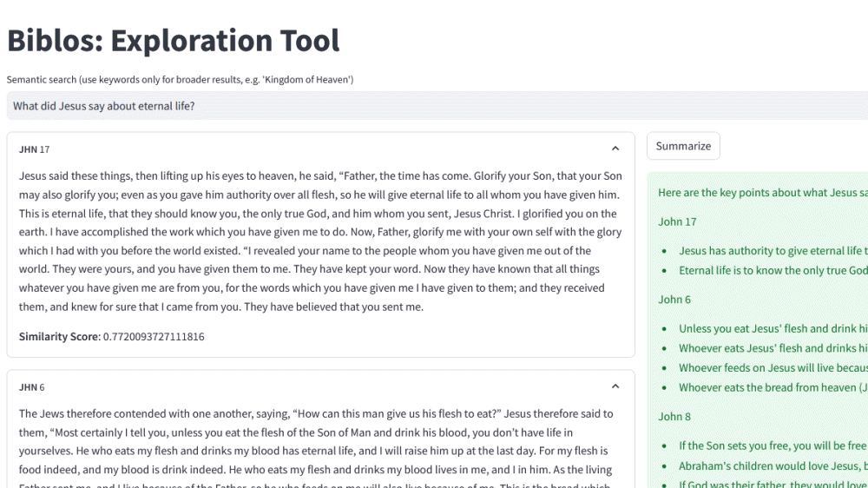Click the Semantic search hint label
This screenshot has height=488, width=868.
180,80
